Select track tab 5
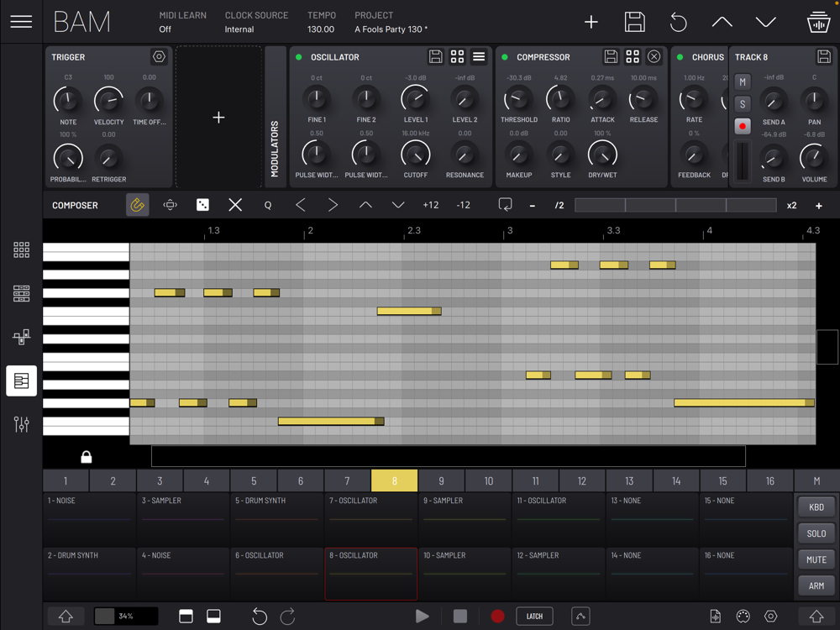This screenshot has width=840, height=630. click(x=254, y=481)
